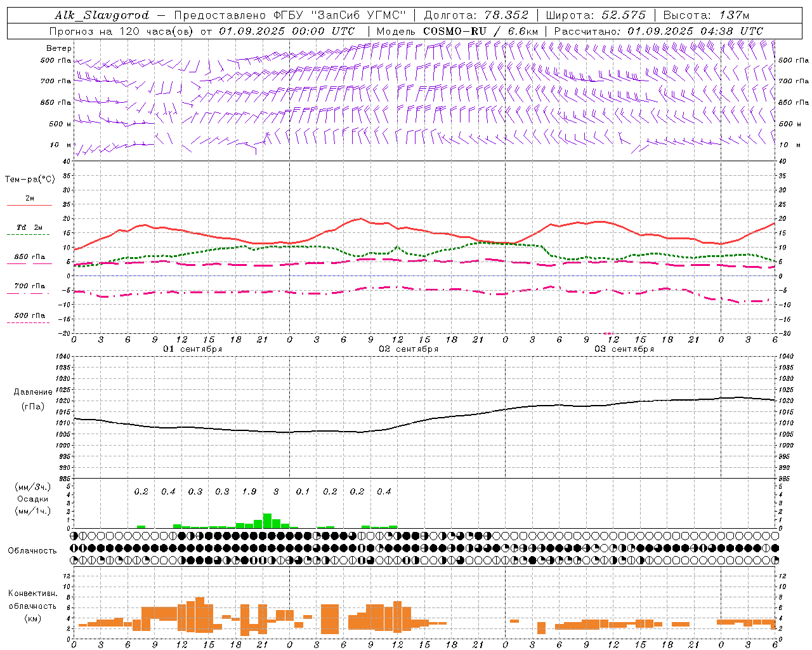Click the '(гПа)' unit under Давление
812x650 pixels.
[x=33, y=406]
